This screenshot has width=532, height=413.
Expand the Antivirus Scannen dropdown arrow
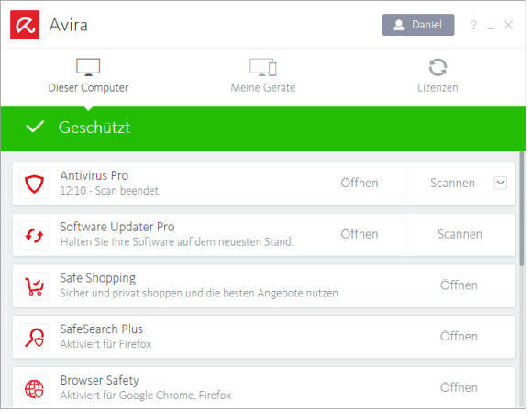[x=501, y=183]
